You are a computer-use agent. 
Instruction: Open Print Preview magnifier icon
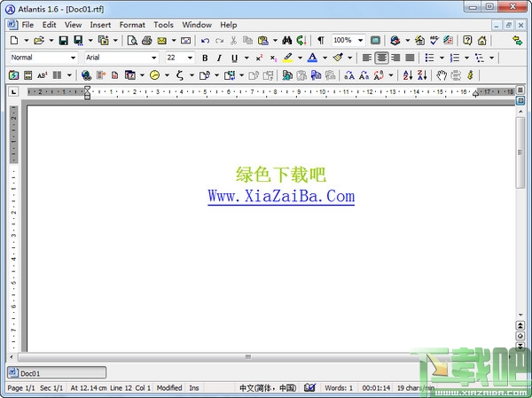point(132,41)
